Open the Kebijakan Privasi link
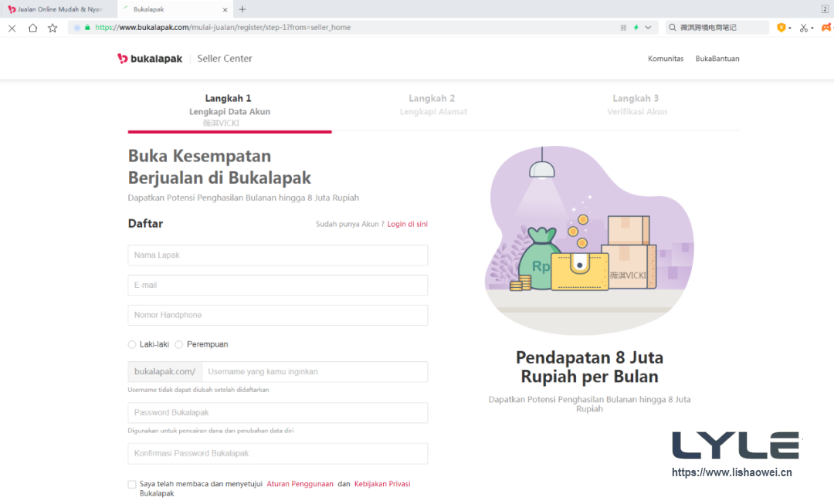Image resolution: width=834 pixels, height=504 pixels. [382, 484]
